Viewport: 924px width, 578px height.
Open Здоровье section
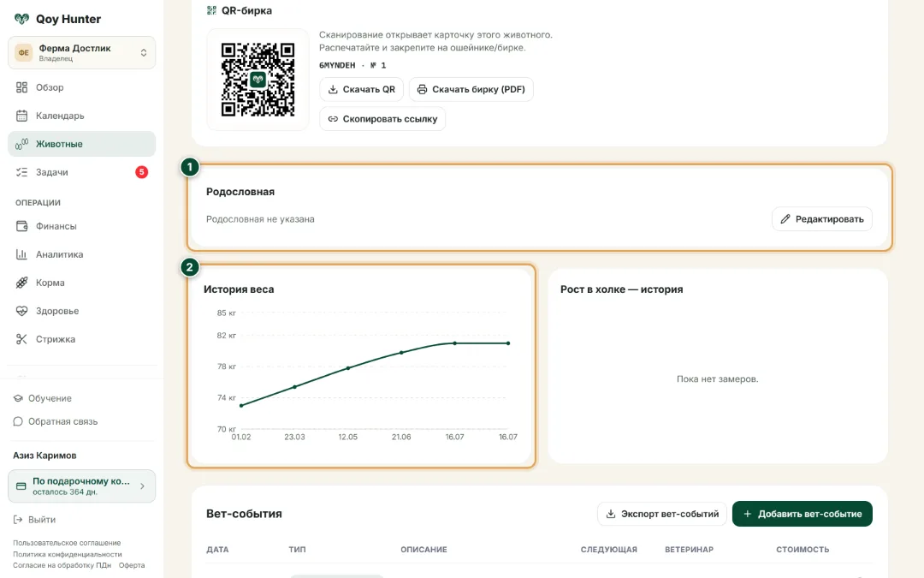click(81, 311)
